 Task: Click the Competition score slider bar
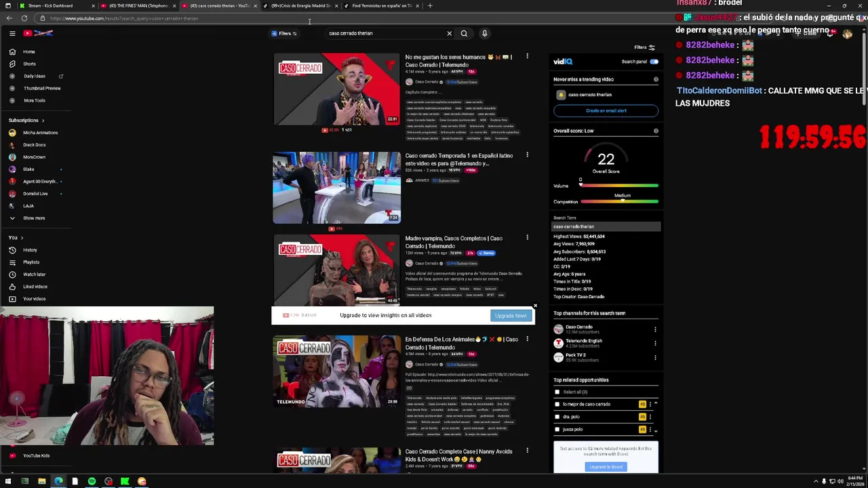click(619, 202)
